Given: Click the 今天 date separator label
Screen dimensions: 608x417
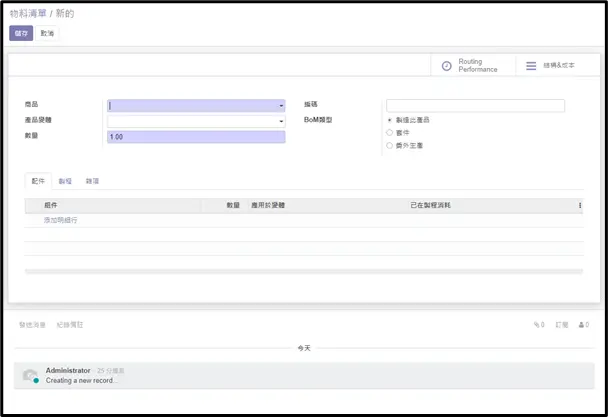Looking at the screenshot, I should click(304, 348).
